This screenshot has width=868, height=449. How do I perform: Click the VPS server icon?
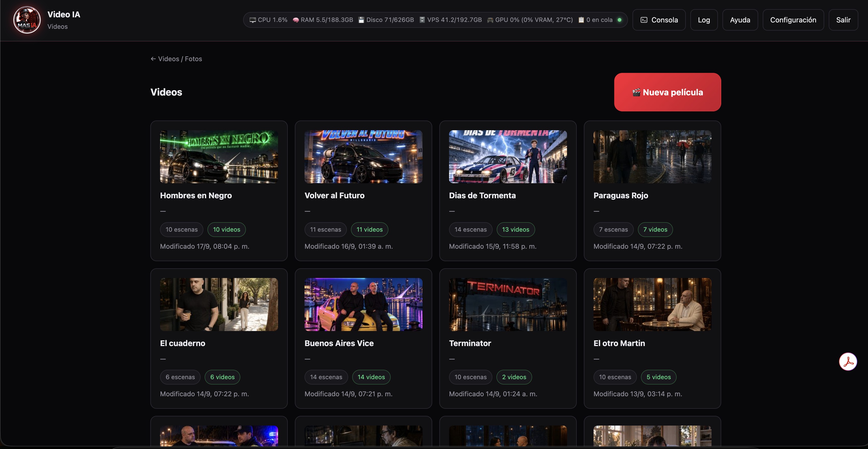point(422,20)
